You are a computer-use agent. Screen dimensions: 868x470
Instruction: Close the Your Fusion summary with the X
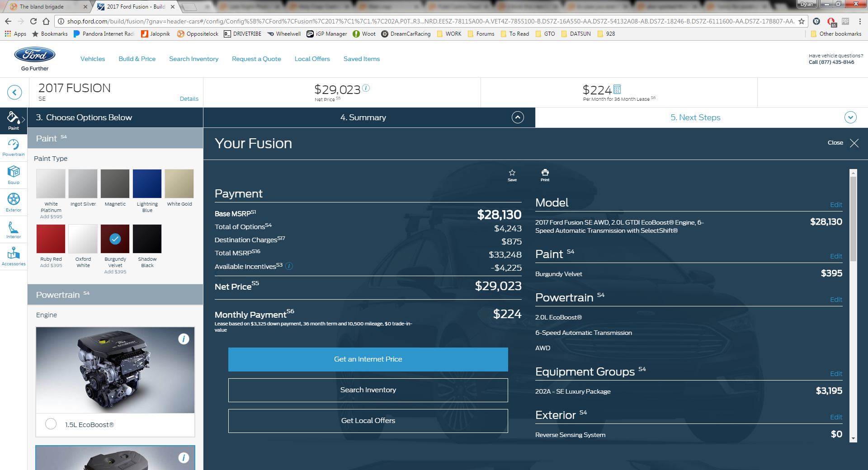[854, 143]
